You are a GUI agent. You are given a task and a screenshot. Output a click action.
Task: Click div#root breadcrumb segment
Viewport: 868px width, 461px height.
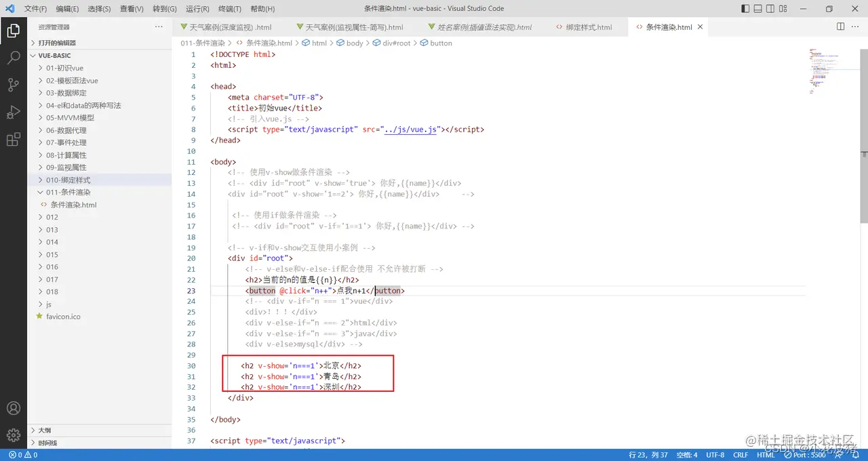[397, 43]
